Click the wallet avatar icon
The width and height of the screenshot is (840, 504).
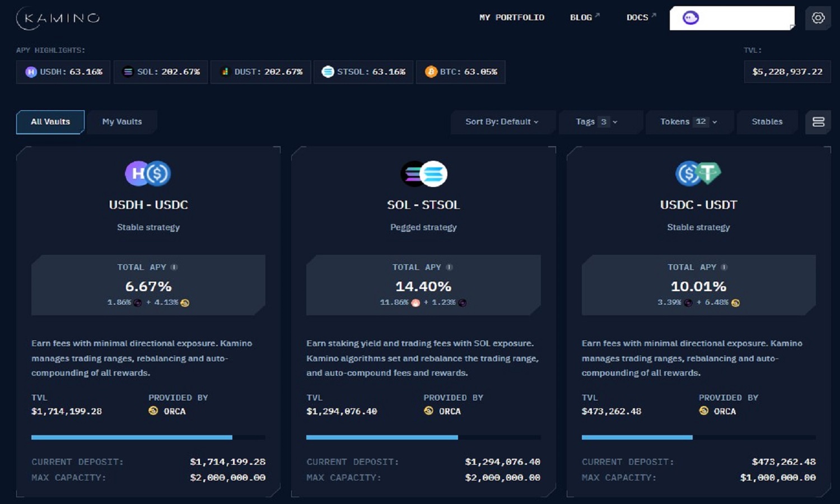(x=690, y=18)
